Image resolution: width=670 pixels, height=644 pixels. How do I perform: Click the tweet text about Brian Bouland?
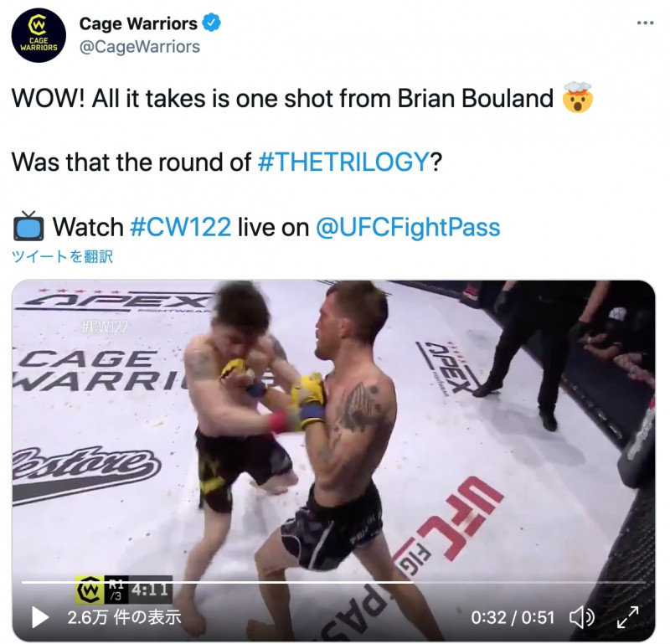(282, 98)
